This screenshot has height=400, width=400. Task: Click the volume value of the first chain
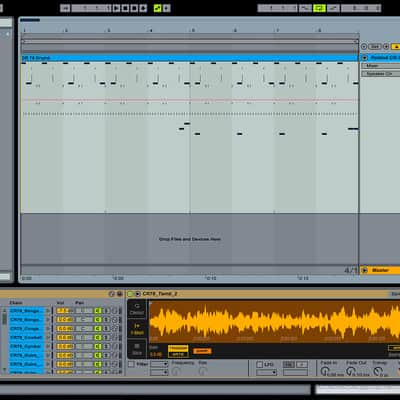tap(64, 311)
